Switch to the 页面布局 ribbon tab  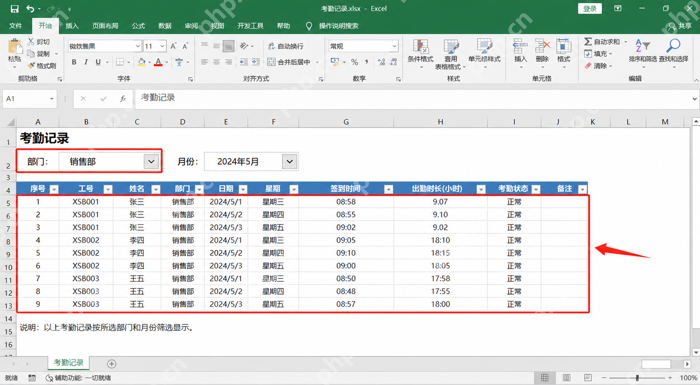[x=105, y=26]
